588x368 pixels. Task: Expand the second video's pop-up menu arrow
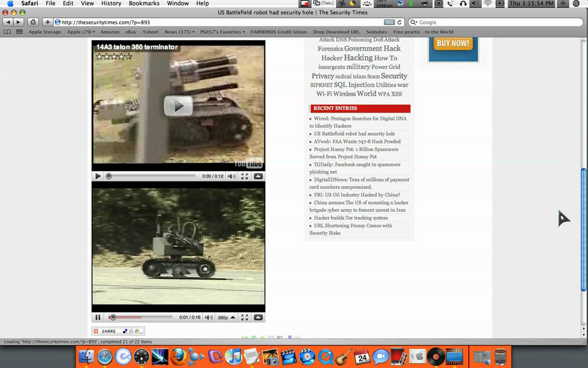coord(258,317)
